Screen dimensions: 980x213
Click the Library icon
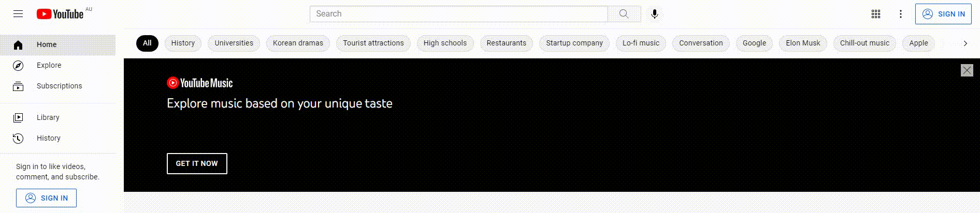(x=18, y=118)
